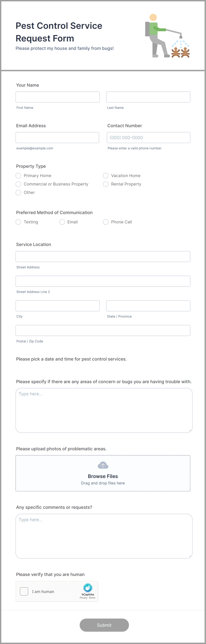Select Vacation Home property type
This screenshot has width=206, height=644.
click(x=105, y=176)
